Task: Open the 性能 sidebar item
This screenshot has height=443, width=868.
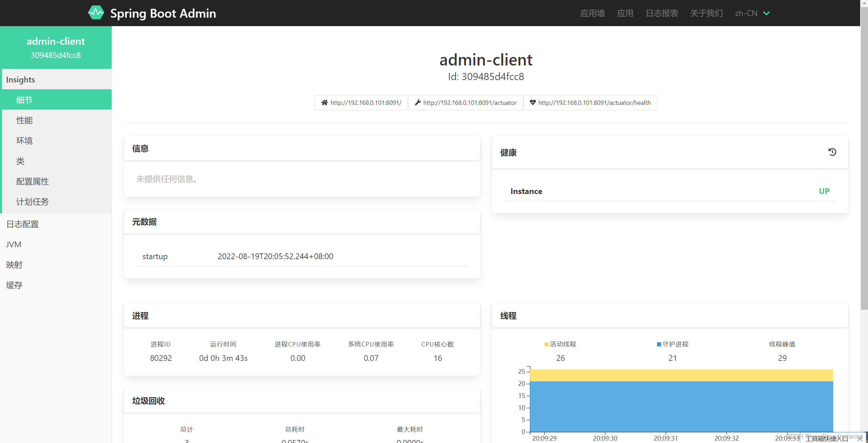Action: click(x=57, y=120)
